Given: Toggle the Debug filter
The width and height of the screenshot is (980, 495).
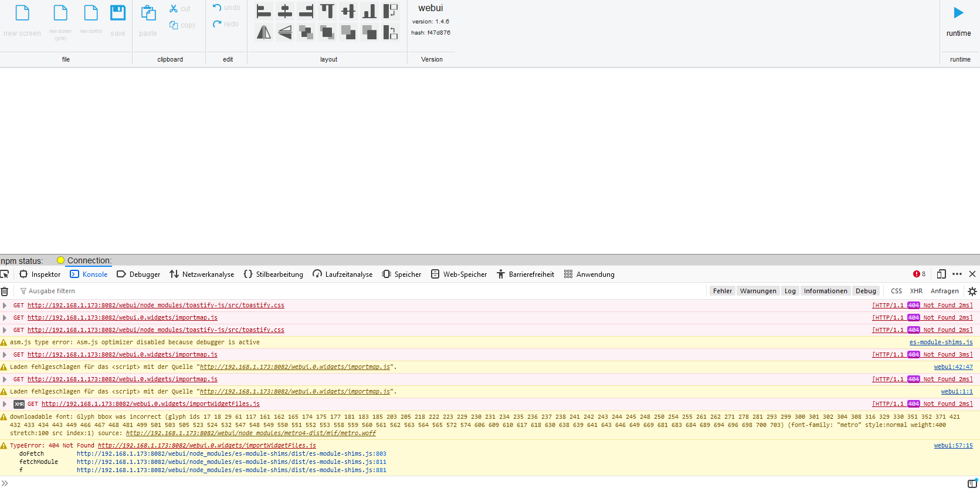Looking at the screenshot, I should [x=866, y=291].
